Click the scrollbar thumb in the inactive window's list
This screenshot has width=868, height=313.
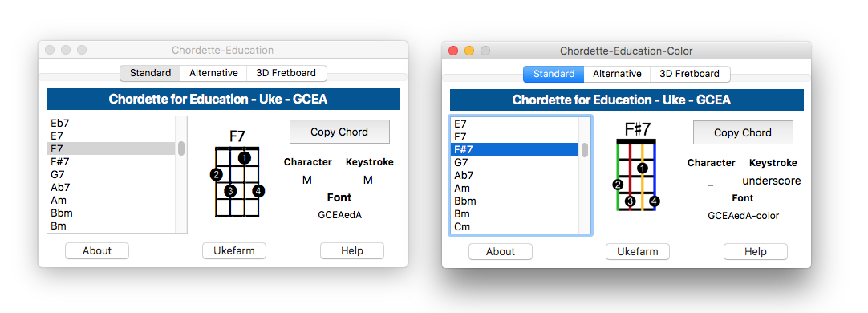click(181, 148)
